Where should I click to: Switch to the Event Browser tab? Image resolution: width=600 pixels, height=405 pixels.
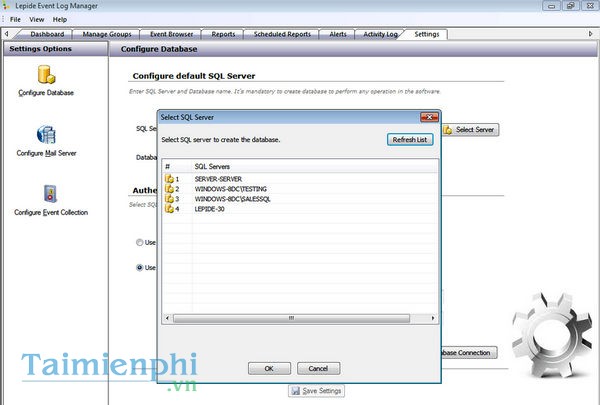coord(171,34)
